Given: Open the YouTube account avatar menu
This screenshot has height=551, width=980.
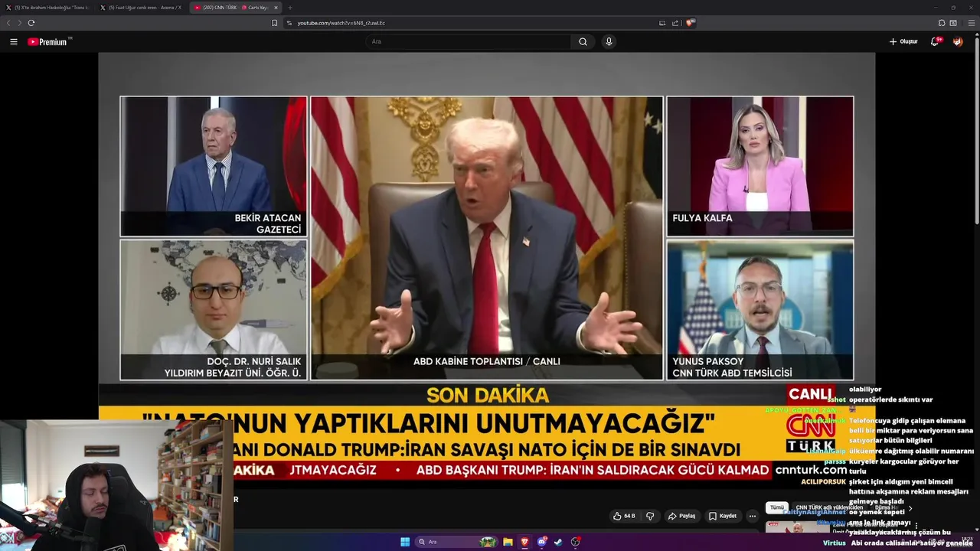Looking at the screenshot, I should 958,41.
